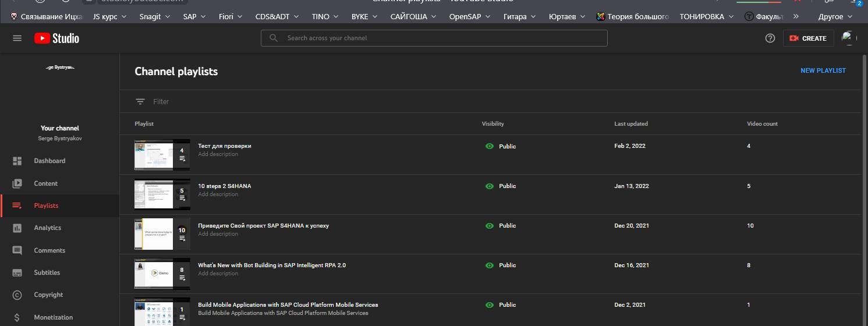Viewport: 868px width, 326px height.
Task: Switch to the Content section
Action: [x=45, y=183]
